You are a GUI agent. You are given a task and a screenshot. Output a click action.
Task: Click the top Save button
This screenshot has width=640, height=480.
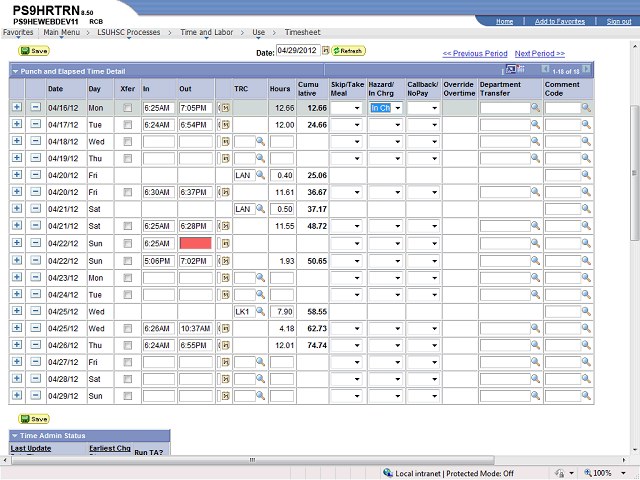[x=34, y=51]
